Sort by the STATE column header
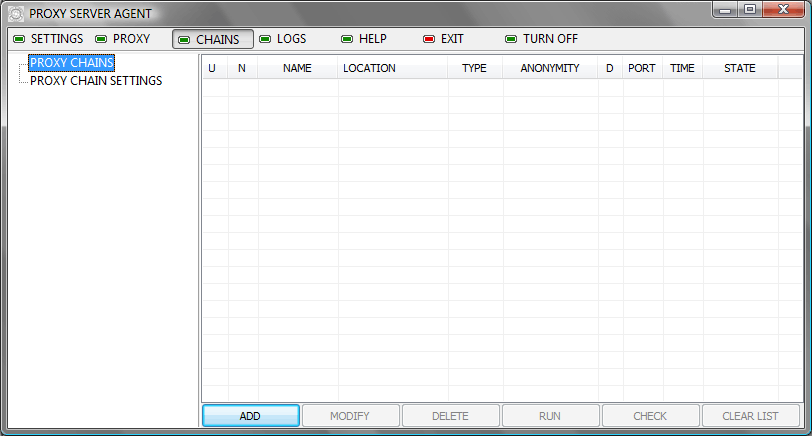Screen dimensions: 812x436 (x=740, y=68)
